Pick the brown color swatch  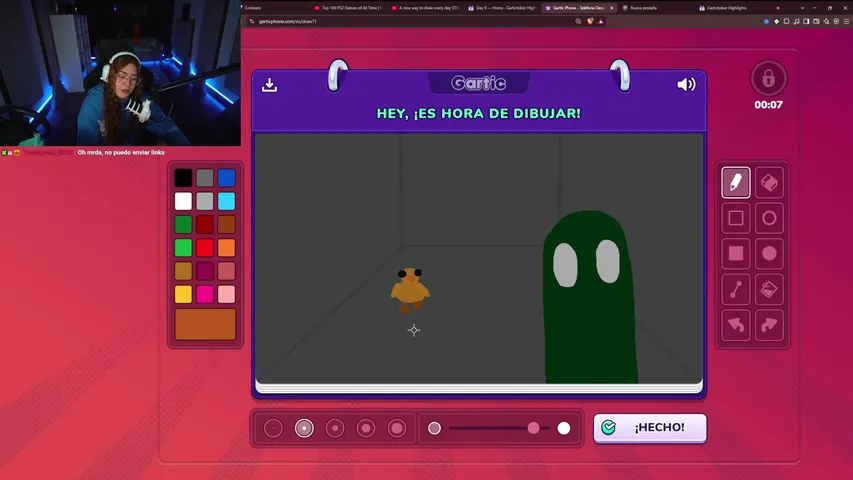point(226,224)
